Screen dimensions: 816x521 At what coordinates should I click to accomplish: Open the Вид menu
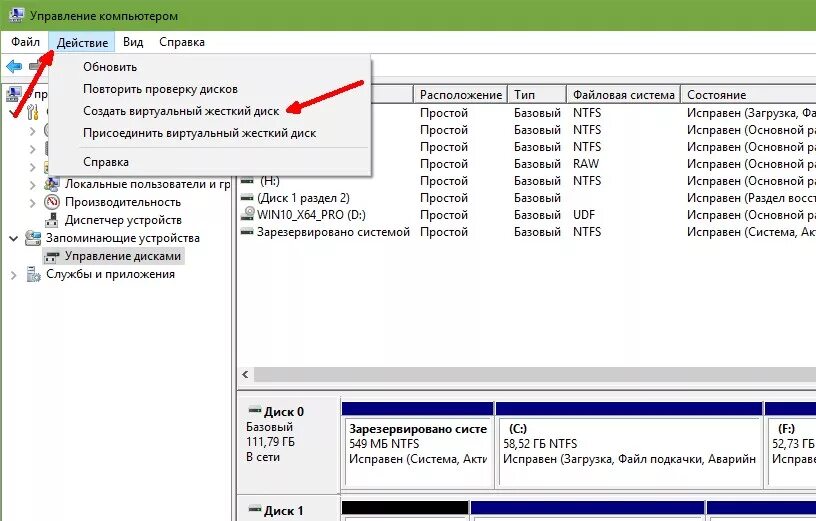pos(133,42)
